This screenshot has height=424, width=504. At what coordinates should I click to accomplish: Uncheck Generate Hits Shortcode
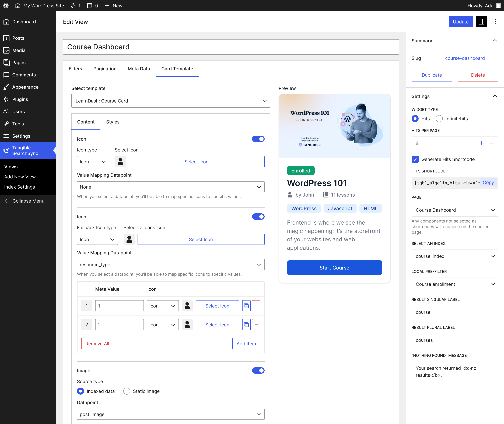click(415, 159)
